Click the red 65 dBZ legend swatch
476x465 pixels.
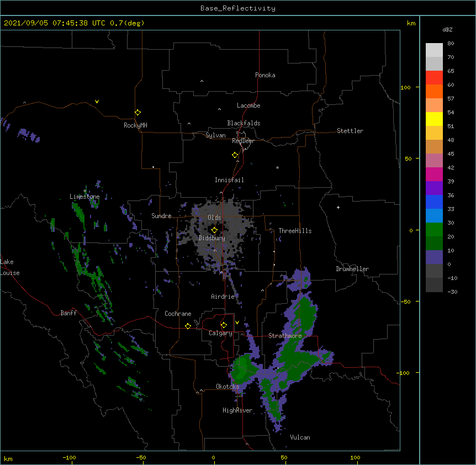coord(434,77)
